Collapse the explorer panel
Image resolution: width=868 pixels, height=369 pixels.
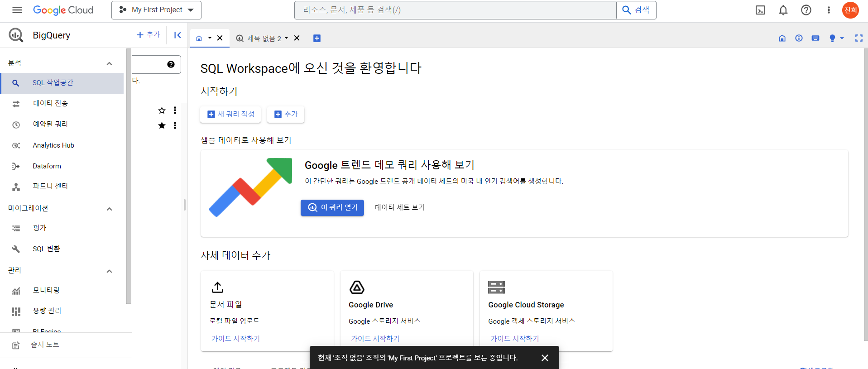177,35
